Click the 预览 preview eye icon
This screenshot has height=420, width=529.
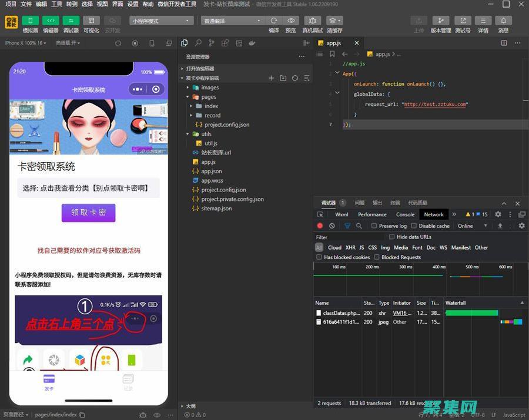[x=290, y=21]
